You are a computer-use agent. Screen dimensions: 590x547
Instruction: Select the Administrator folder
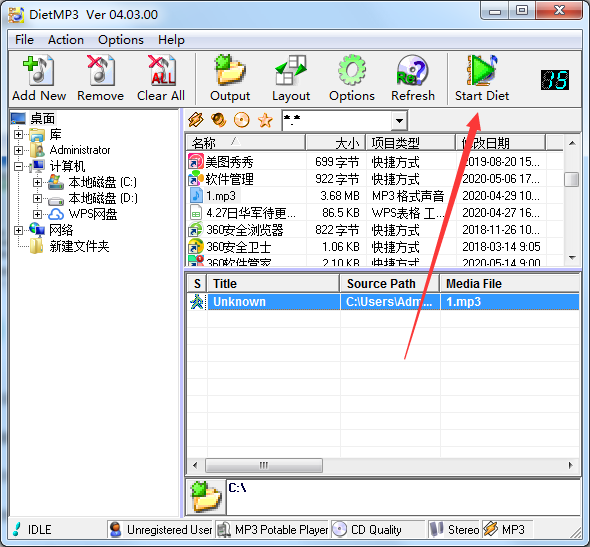80,150
